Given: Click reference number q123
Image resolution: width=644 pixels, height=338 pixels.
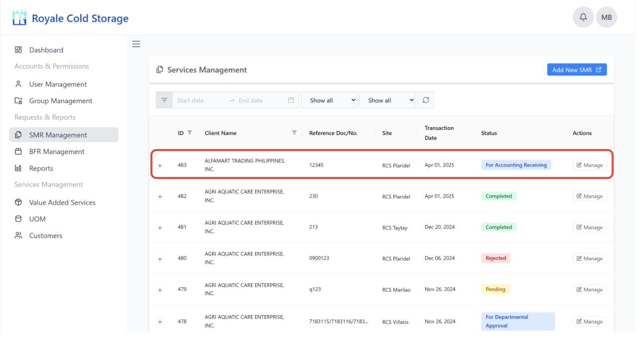Looking at the screenshot, I should pos(315,290).
